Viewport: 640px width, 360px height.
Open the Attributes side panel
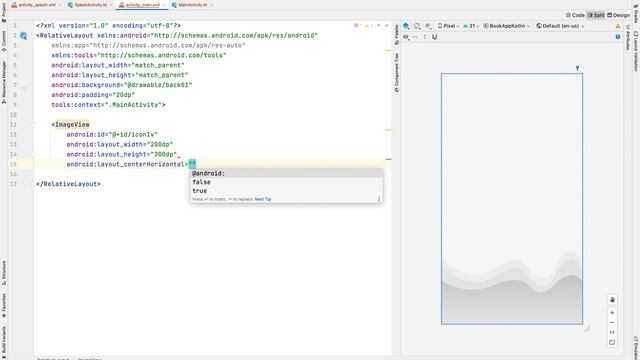coord(628,38)
